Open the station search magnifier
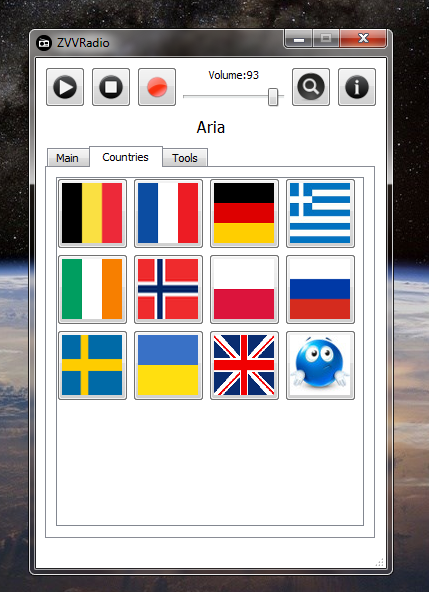429x592 pixels. 311,87
